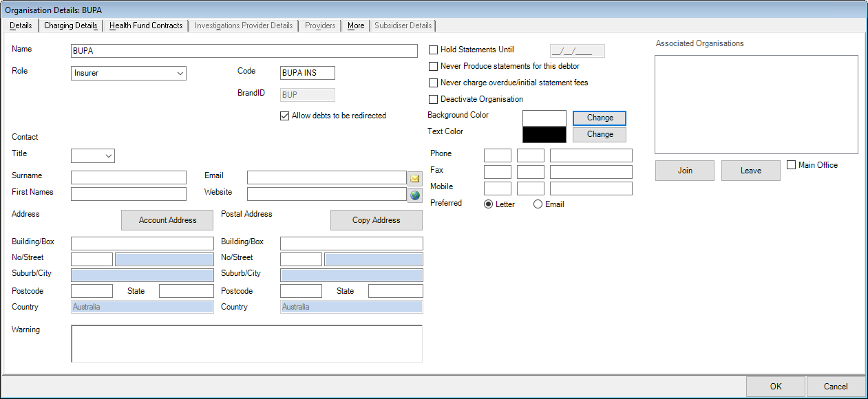868x399 pixels.
Task: Enable Never Produce statements for this debtor
Action: coord(433,66)
